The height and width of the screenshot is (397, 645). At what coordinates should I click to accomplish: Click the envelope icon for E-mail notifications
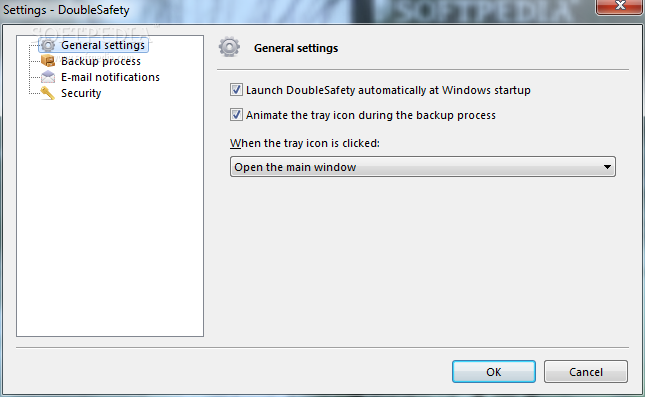48,77
